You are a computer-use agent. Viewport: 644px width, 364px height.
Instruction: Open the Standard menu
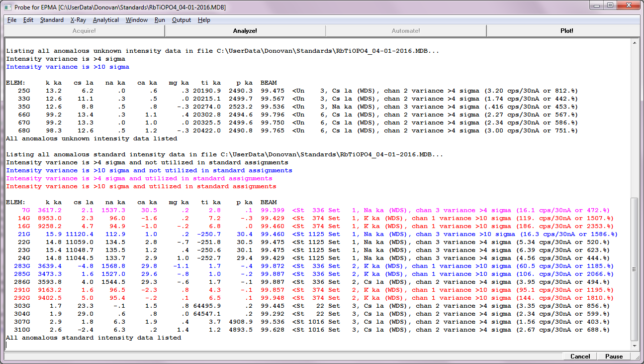[x=52, y=20]
